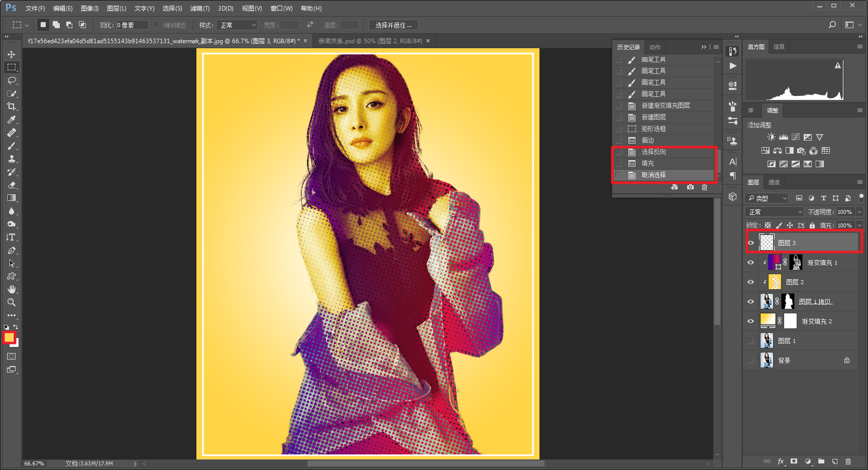Image resolution: width=868 pixels, height=470 pixels.
Task: Create new group folder icon
Action: 821,461
